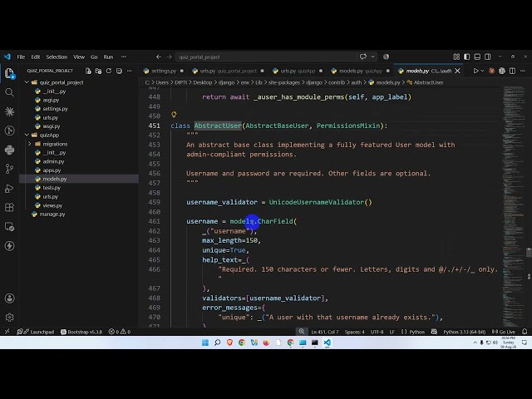
Task: Open the Search view in activity bar
Action: [x=9, y=92]
